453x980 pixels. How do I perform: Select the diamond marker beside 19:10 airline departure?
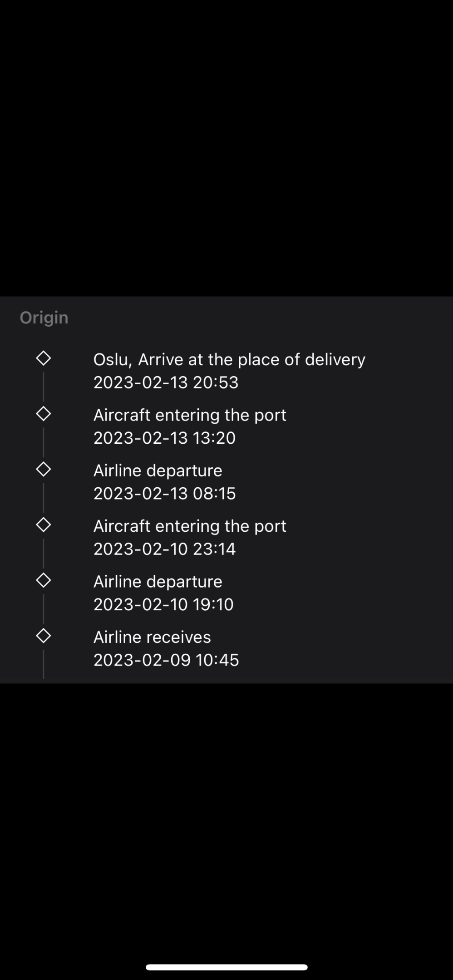click(43, 580)
